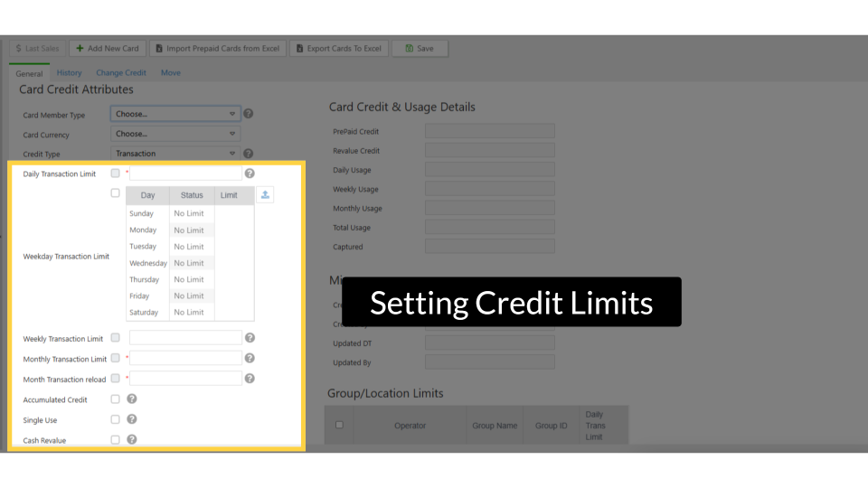The image size is (868, 488).
Task: Show help for Month Transaction reload
Action: (x=250, y=379)
